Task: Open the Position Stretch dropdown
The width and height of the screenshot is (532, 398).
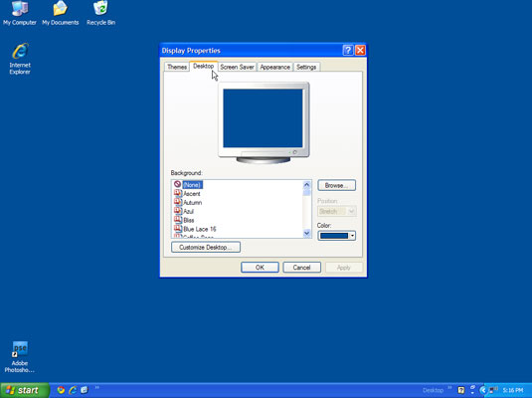Action: [x=336, y=211]
